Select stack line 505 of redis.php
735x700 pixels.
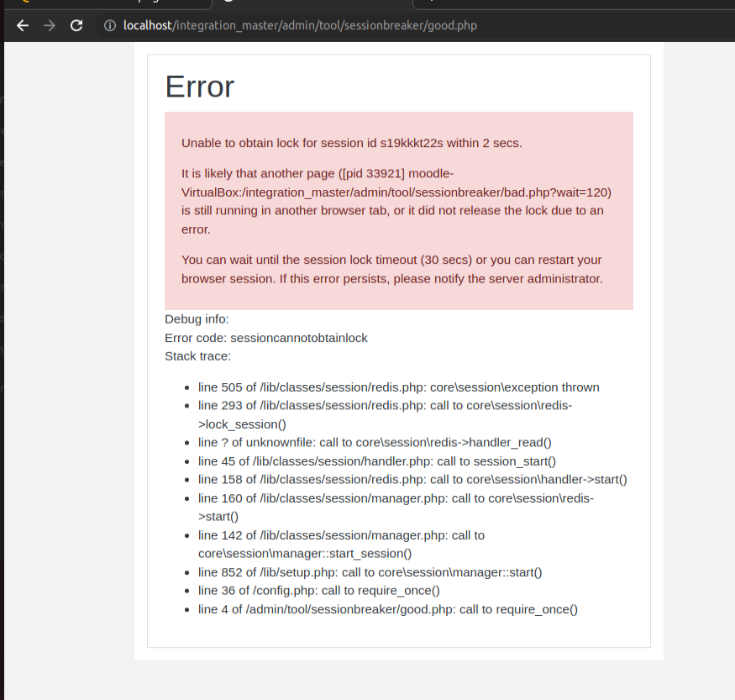pyautogui.click(x=398, y=387)
